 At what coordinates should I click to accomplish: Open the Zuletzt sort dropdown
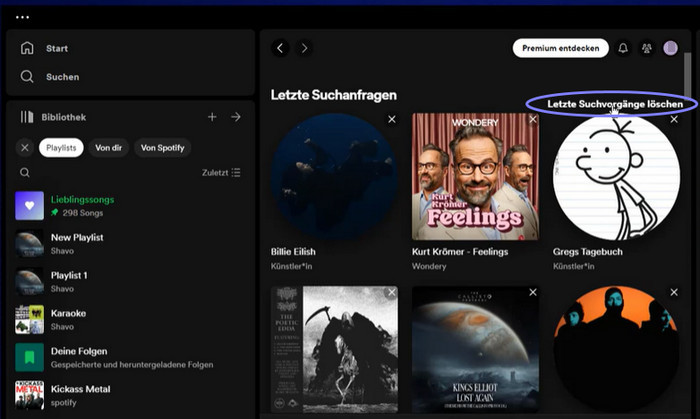[x=221, y=173]
